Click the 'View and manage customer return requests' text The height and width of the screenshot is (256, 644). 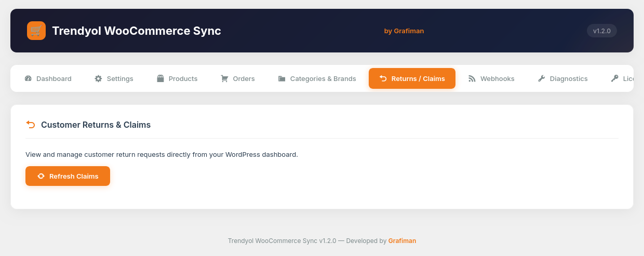click(162, 155)
